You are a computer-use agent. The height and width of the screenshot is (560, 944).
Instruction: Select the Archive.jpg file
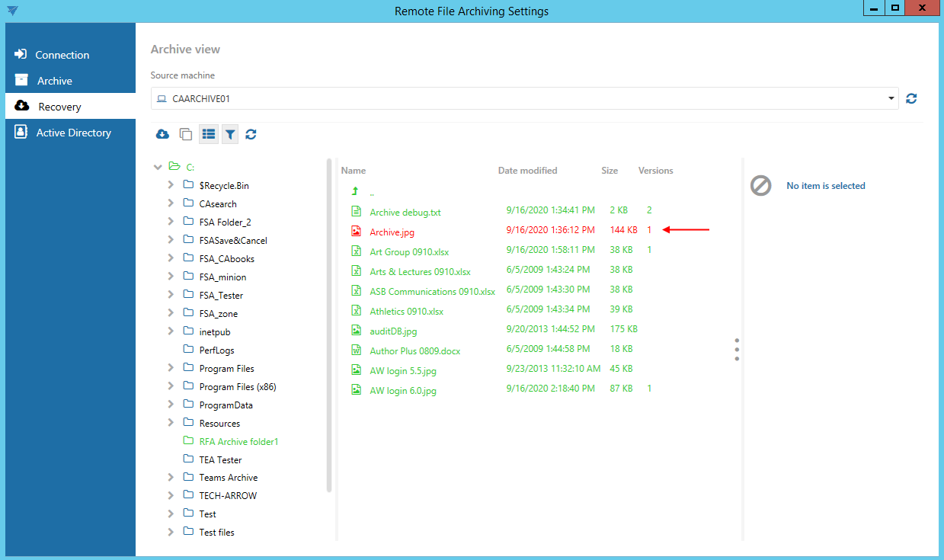click(x=392, y=232)
